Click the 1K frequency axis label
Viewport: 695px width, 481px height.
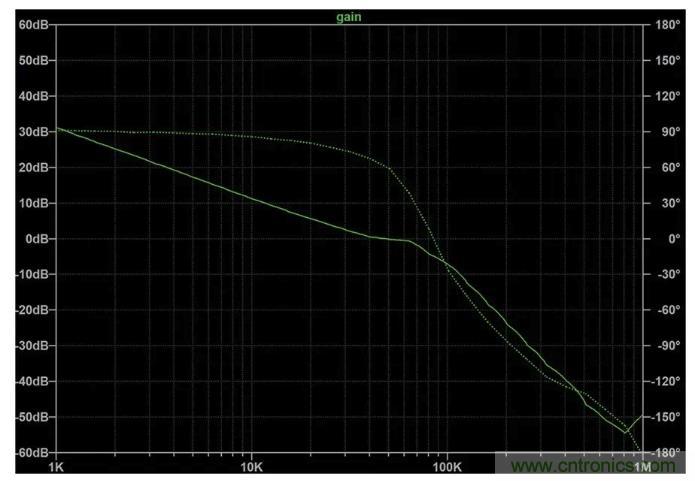point(56,468)
